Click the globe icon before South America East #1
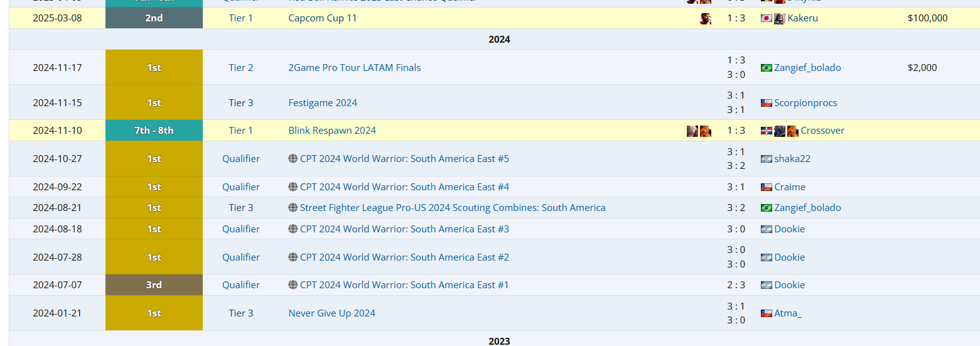 (293, 285)
